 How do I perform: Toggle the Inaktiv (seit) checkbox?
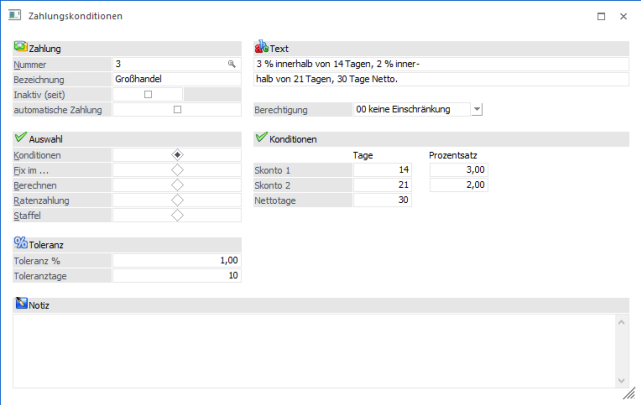148,94
